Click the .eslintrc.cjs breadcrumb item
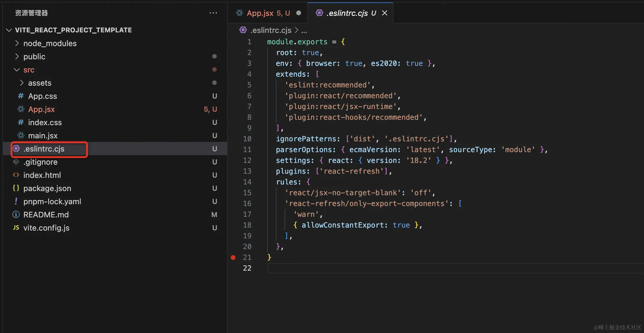Viewport: 644px width, 333px height. tap(271, 30)
